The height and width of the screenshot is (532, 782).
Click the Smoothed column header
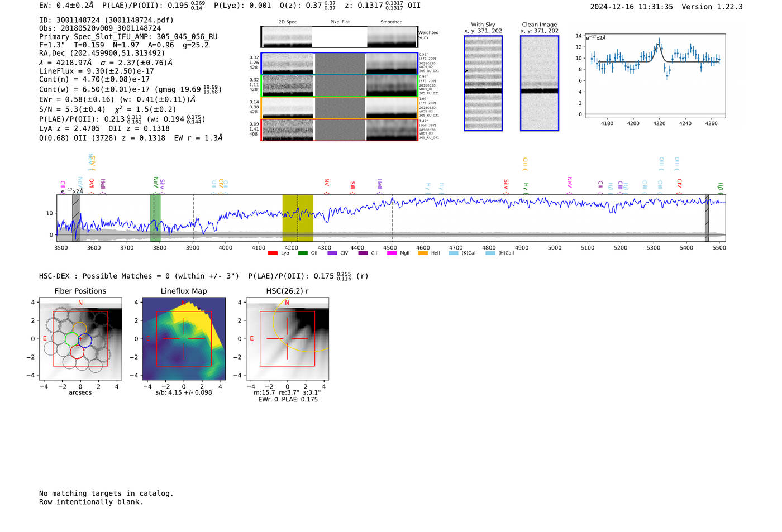tap(392, 22)
